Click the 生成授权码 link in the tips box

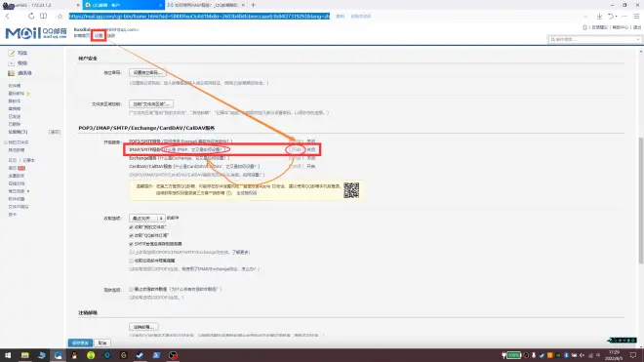click(x=247, y=193)
